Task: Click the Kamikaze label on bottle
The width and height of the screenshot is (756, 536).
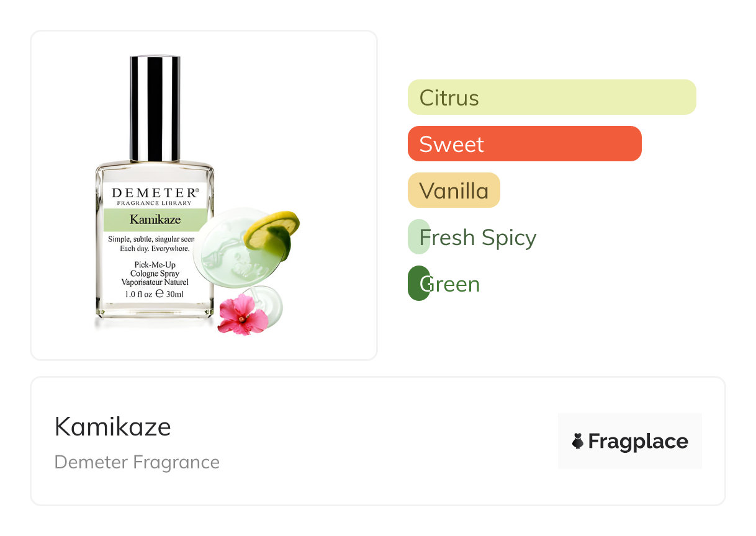Action: coord(155,219)
